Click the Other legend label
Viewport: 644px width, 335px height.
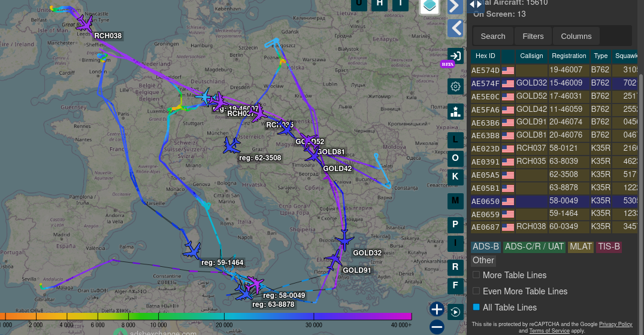coord(483,260)
